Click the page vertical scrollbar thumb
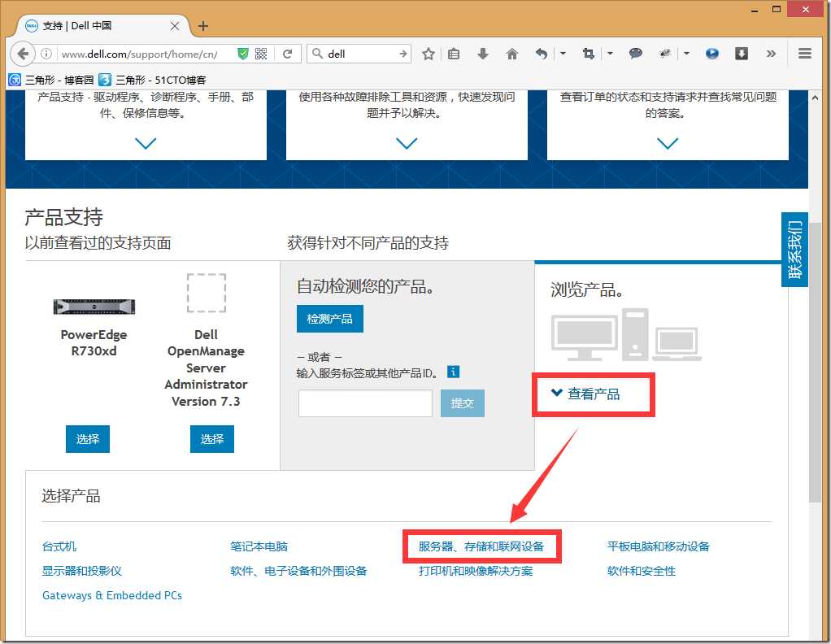Viewport: 831px width, 644px height. click(x=815, y=363)
